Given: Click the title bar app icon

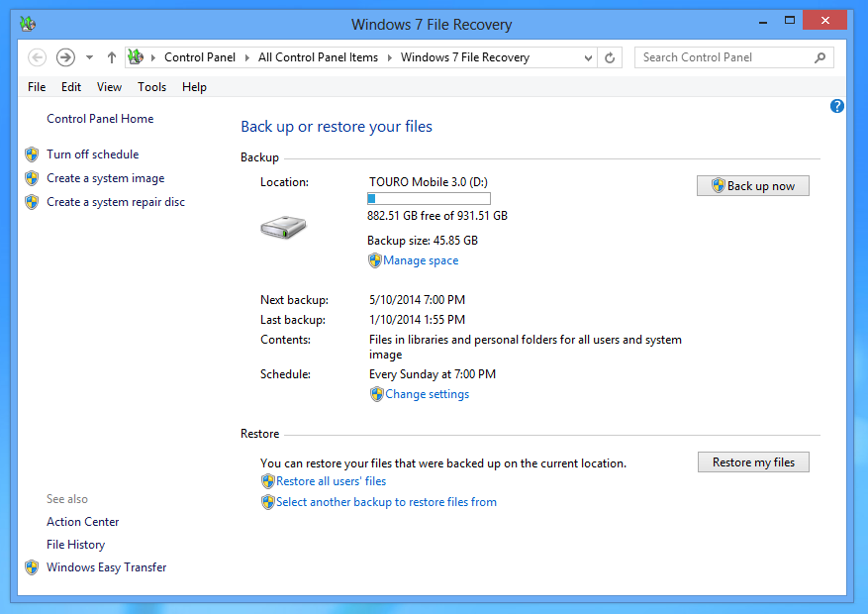Looking at the screenshot, I should coord(28,24).
